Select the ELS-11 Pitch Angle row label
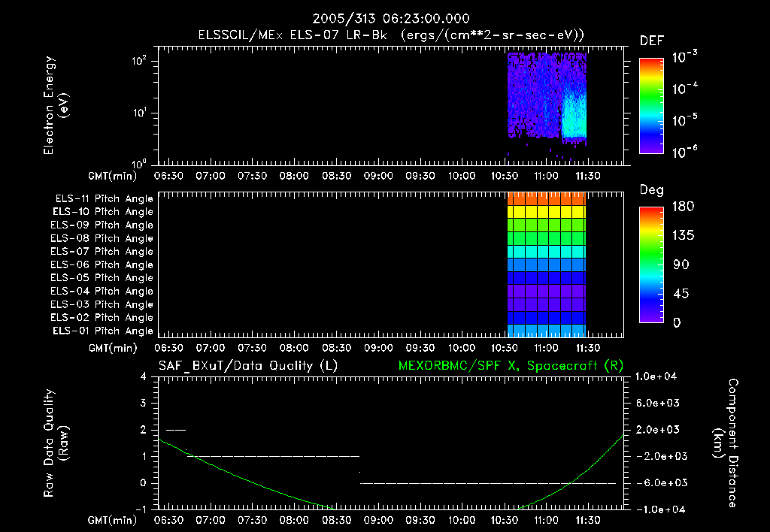The image size is (770, 532). click(x=104, y=199)
